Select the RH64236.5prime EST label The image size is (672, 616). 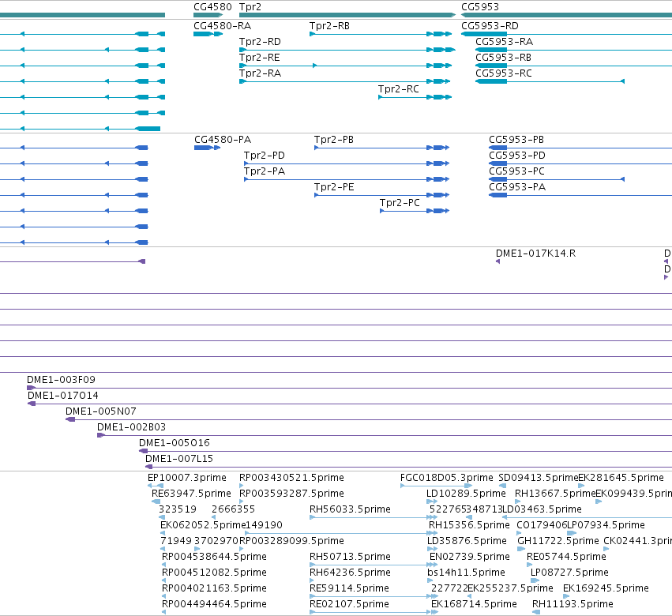[350, 573]
